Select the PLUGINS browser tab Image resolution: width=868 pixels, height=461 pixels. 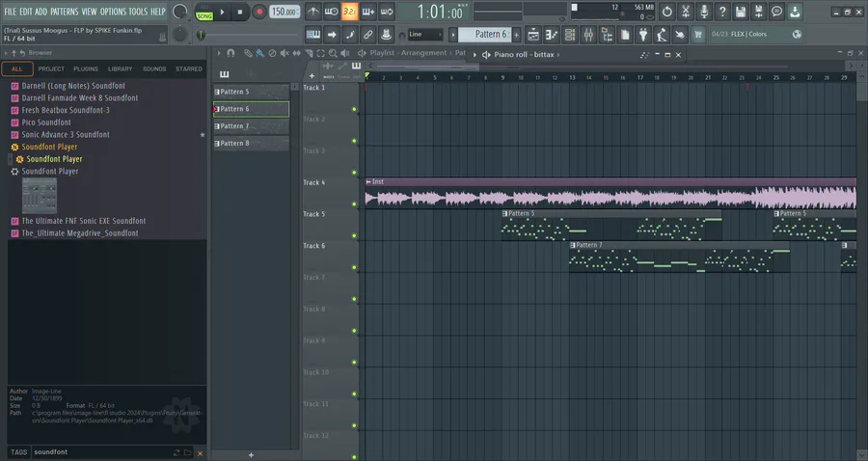86,69
